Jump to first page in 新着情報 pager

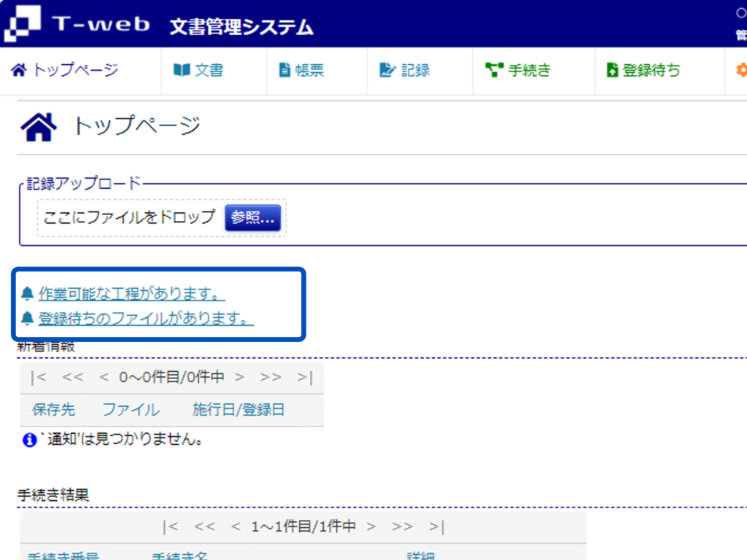(x=39, y=378)
